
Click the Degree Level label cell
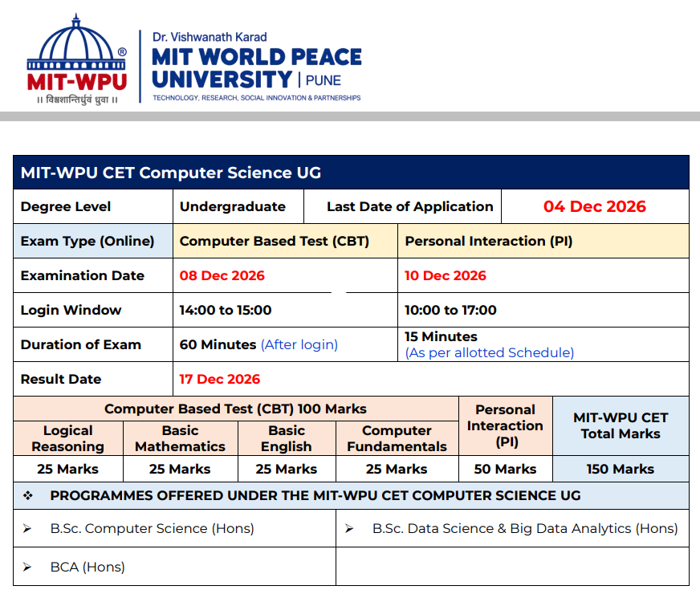click(x=93, y=206)
